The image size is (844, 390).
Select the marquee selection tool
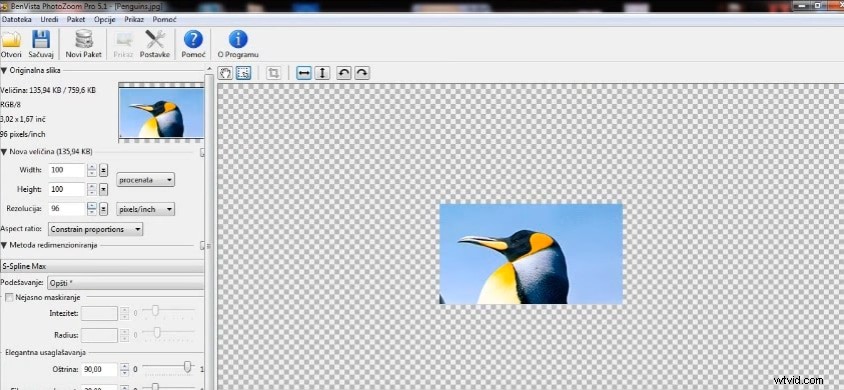point(243,73)
